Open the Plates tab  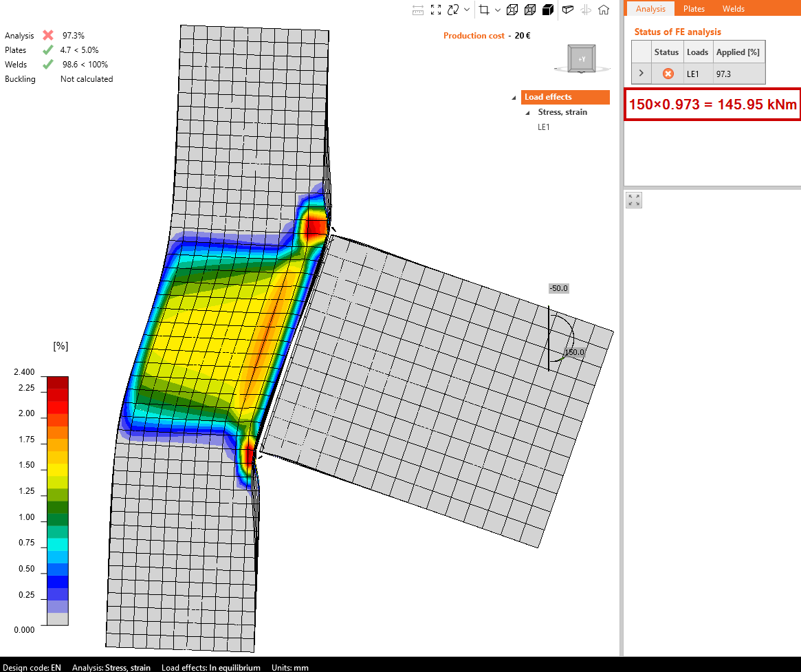click(694, 9)
